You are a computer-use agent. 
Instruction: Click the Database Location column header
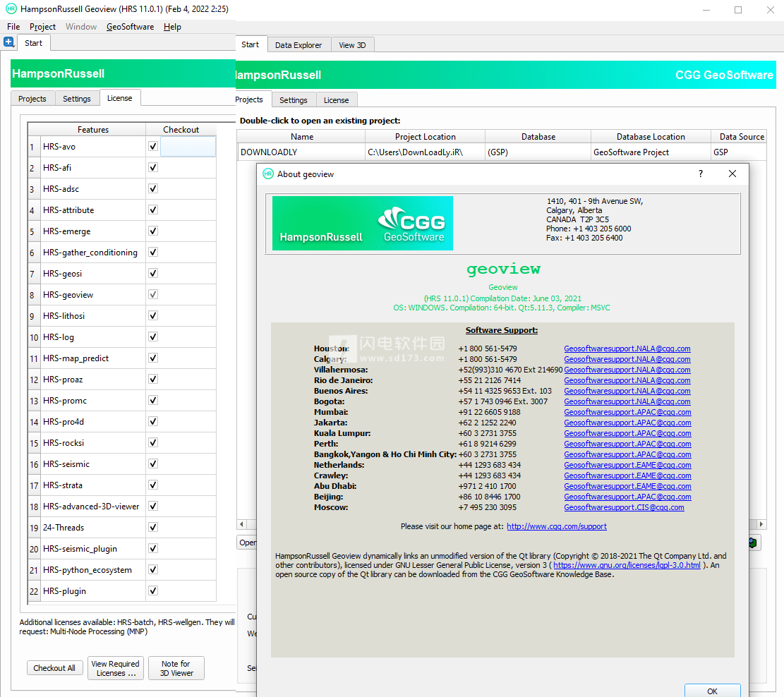pyautogui.click(x=651, y=136)
